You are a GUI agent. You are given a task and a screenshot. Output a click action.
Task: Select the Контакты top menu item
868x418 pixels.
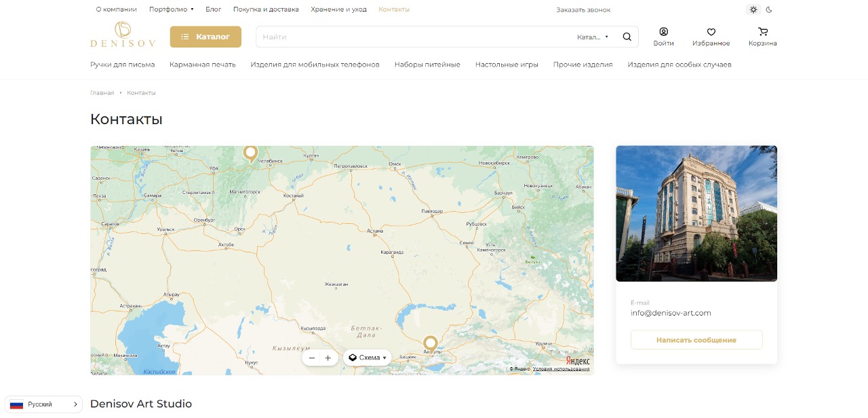click(x=394, y=9)
